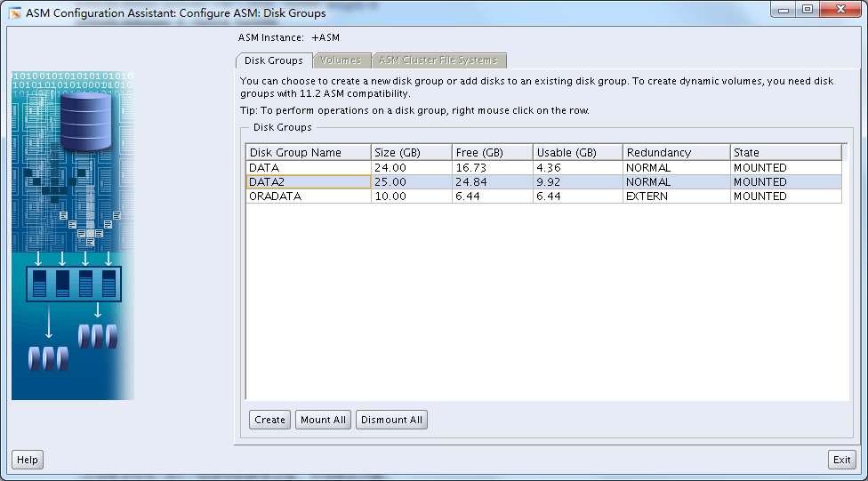
Task: Click the NORMAL redundancy cell in DATA2 row
Action: point(677,181)
